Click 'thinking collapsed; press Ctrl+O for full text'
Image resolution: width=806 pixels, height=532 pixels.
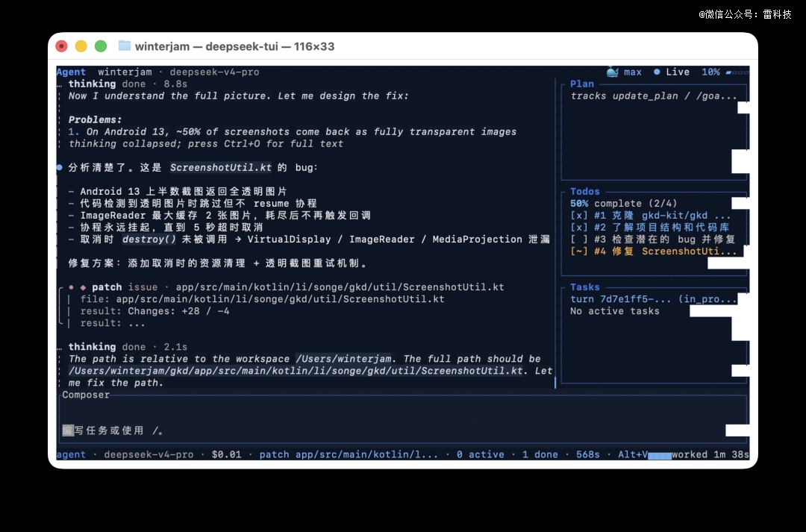tap(206, 144)
